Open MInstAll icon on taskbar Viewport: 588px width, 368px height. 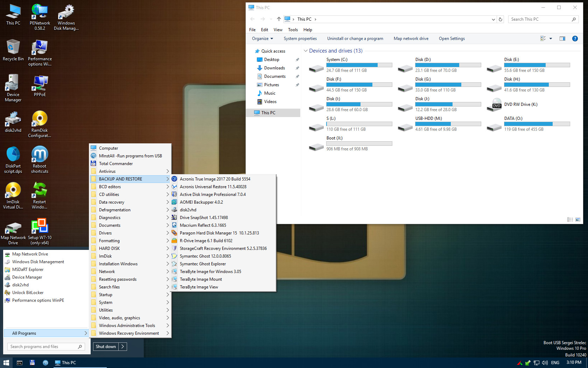(x=45, y=363)
